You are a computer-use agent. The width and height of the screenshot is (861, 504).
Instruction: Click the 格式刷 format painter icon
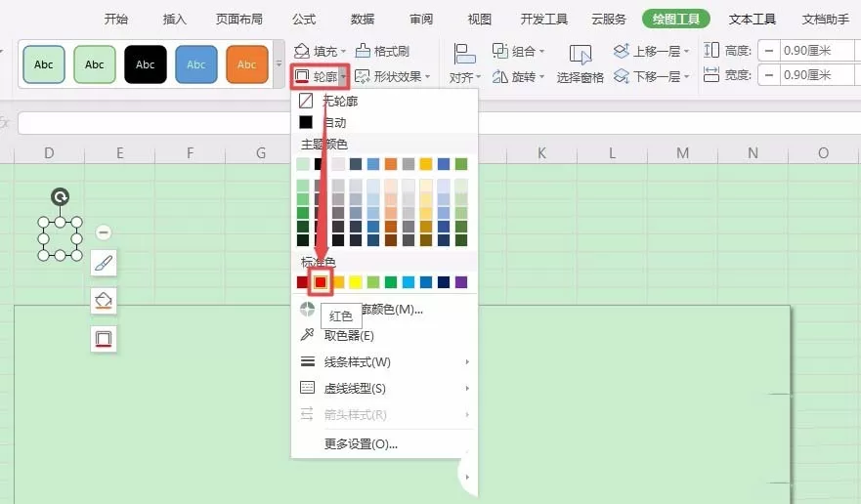(x=363, y=51)
